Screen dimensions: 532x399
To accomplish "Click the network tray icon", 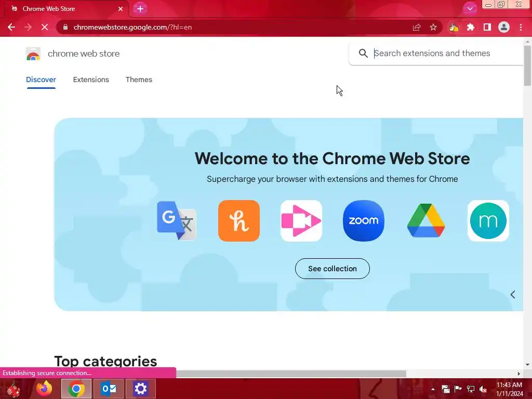I will point(471,389).
